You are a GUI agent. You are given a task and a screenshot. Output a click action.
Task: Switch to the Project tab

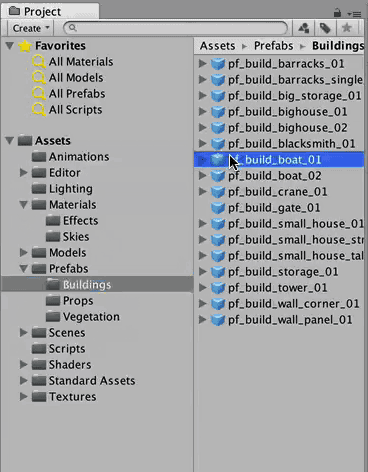[x=35, y=12]
